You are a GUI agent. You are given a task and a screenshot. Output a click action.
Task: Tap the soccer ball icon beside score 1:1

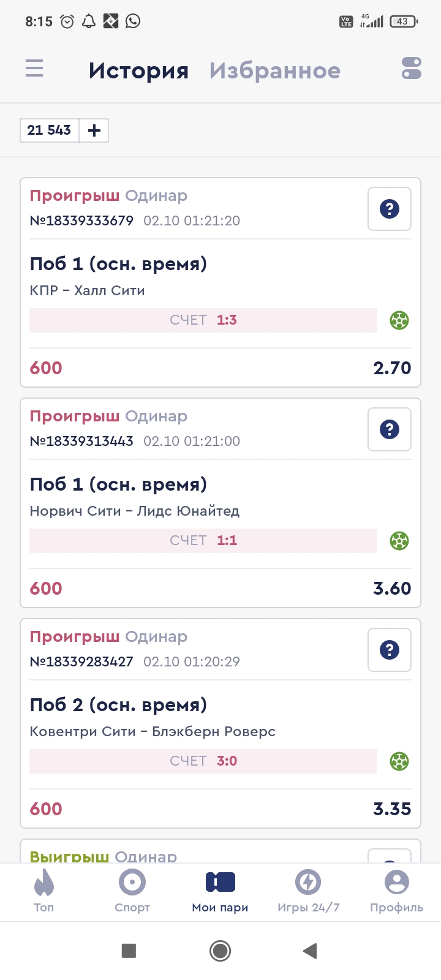pyautogui.click(x=399, y=541)
